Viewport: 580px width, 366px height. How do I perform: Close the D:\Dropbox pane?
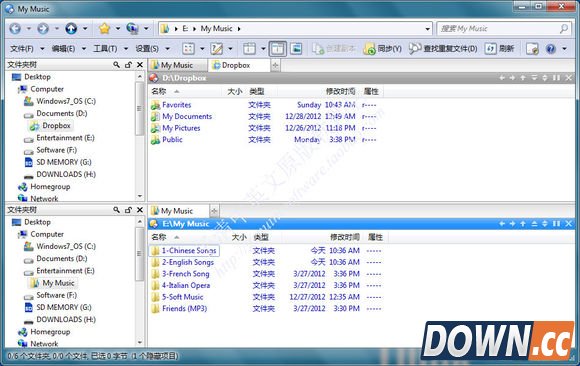pos(569,78)
